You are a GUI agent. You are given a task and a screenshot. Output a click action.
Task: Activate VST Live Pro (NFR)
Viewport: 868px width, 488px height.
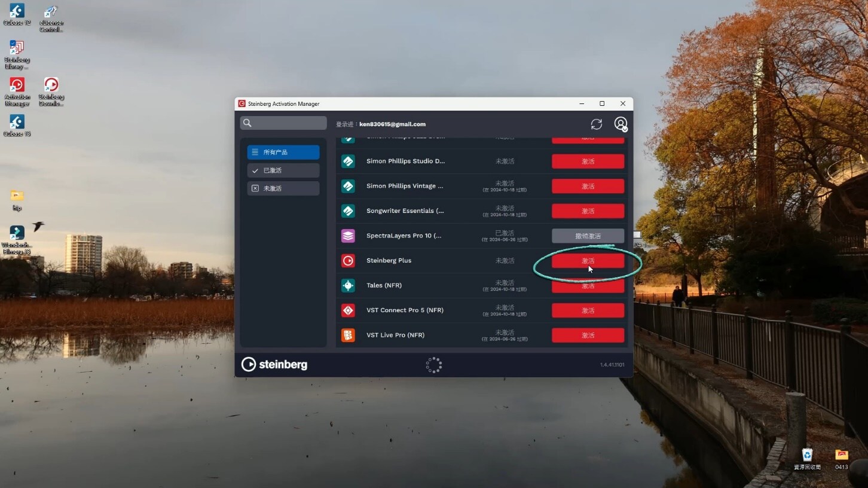click(x=588, y=335)
